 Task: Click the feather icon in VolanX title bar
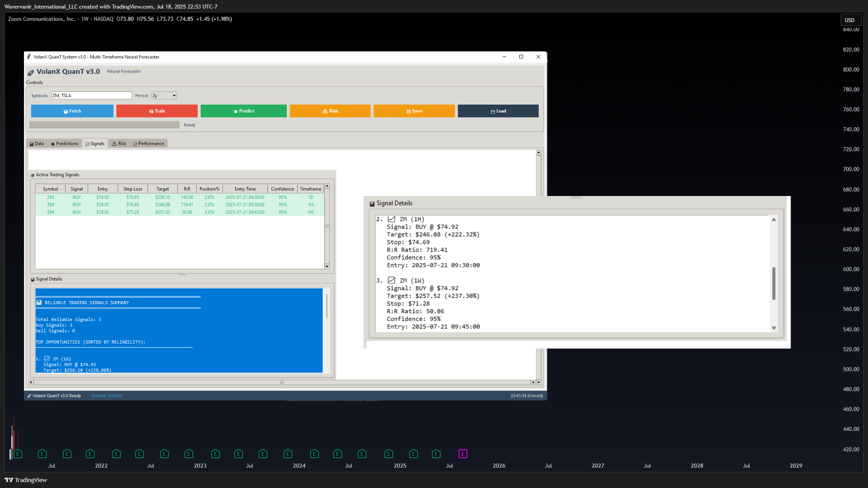point(29,57)
